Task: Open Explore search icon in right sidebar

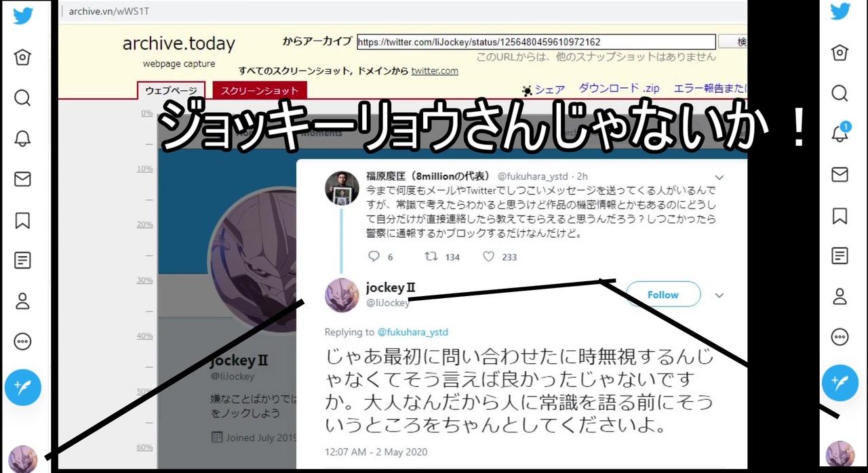Action: click(x=840, y=94)
